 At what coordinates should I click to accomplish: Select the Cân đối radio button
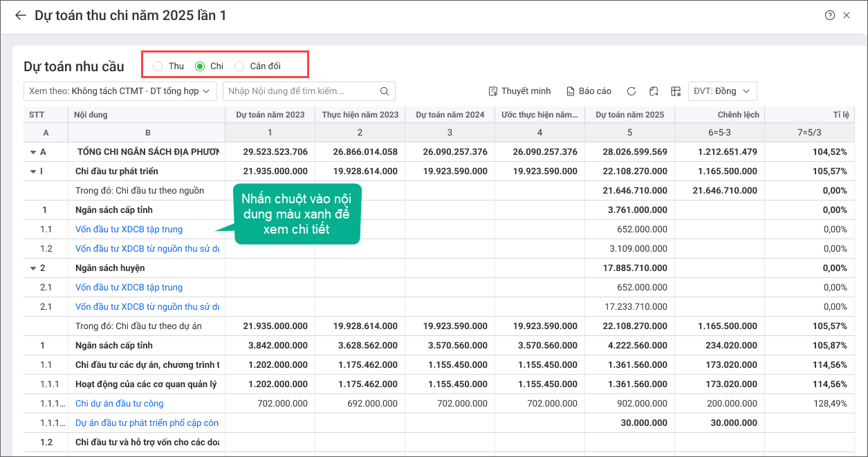[x=239, y=66]
